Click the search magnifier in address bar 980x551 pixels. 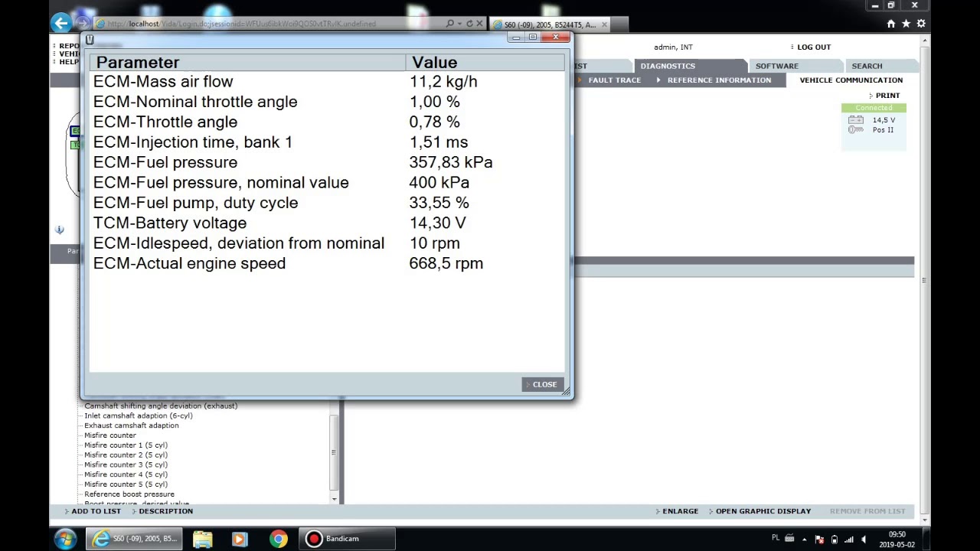(449, 24)
